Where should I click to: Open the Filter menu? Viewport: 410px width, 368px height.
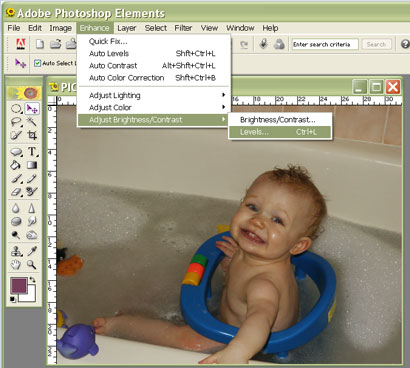pyautogui.click(x=183, y=28)
